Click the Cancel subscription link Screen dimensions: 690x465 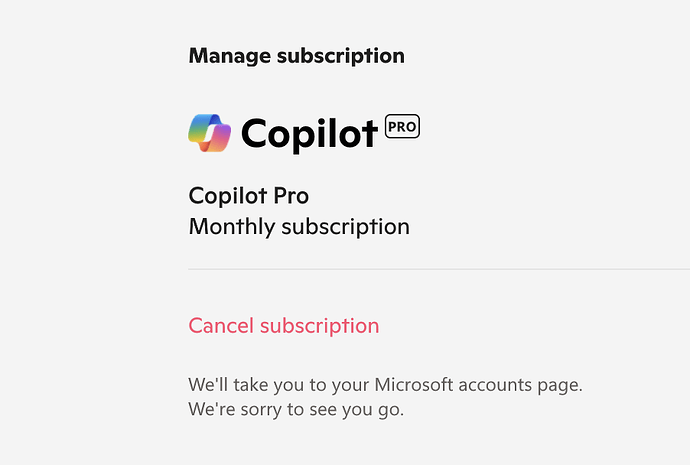click(284, 326)
